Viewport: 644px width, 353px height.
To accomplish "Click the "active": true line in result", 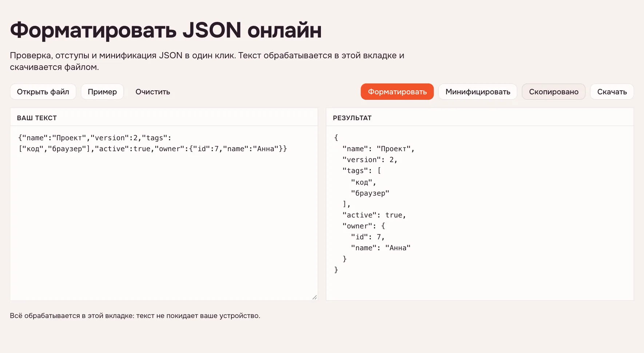I will tap(374, 215).
